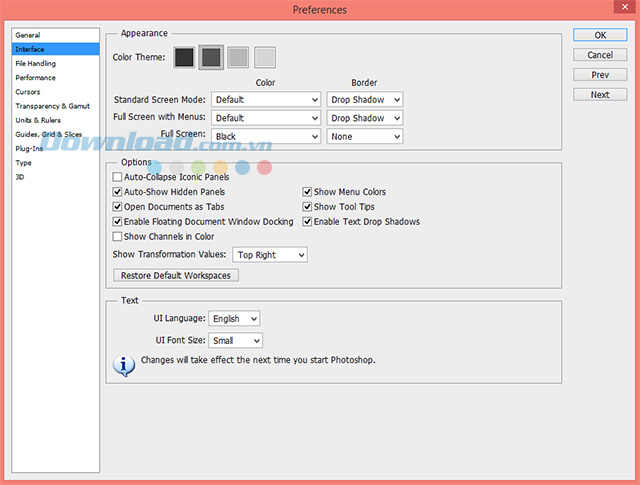Uncheck Show Menu Colors
Image resolution: width=640 pixels, height=485 pixels.
point(307,192)
